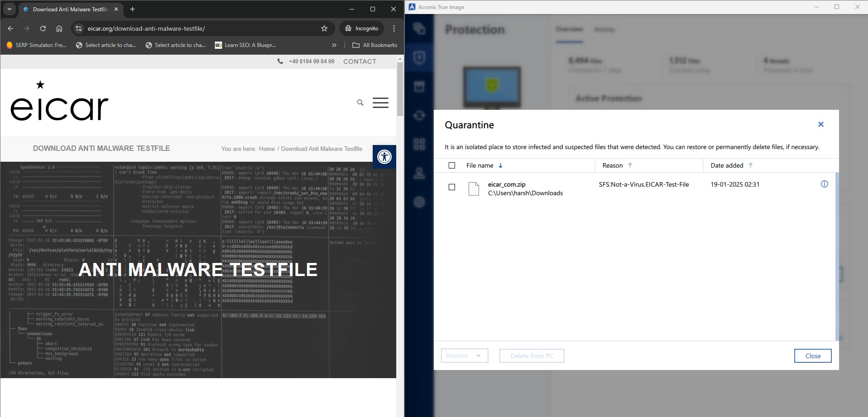Select the eicar_com.zip file name
868x417 pixels.
point(507,184)
